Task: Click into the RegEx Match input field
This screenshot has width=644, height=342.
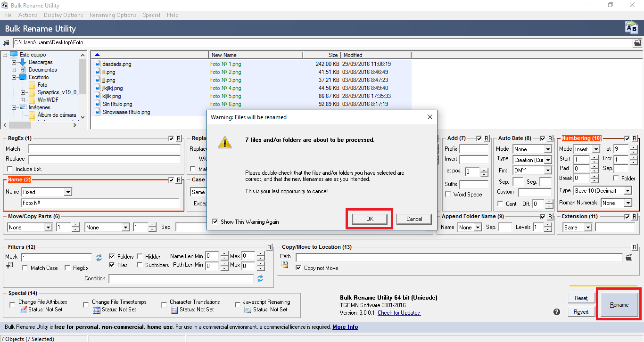Action: (104, 149)
